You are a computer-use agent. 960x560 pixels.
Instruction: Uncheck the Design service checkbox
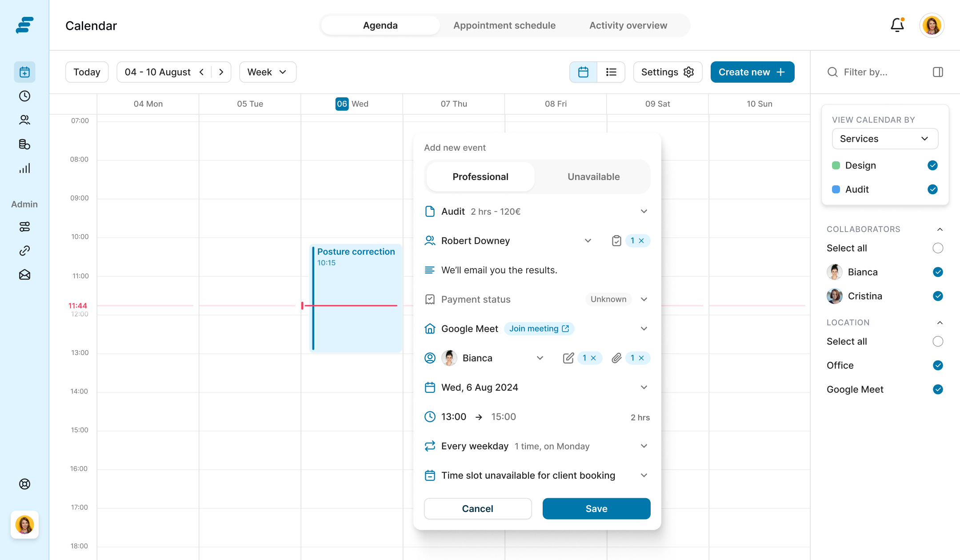pyautogui.click(x=932, y=165)
